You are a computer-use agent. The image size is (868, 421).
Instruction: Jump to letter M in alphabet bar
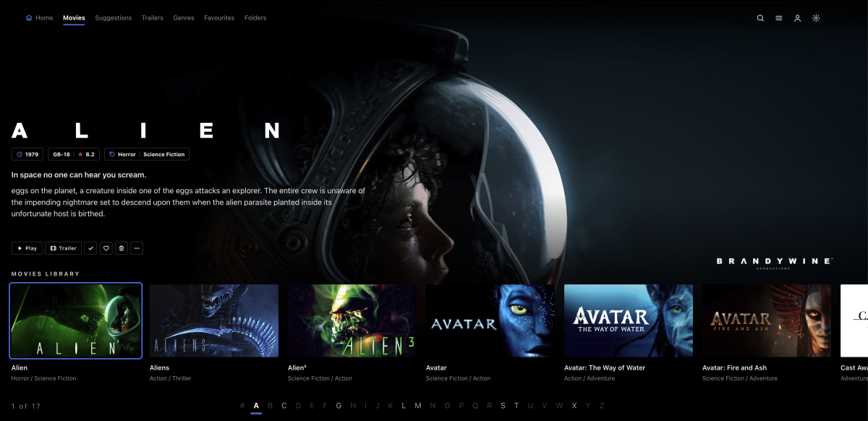pyautogui.click(x=417, y=406)
